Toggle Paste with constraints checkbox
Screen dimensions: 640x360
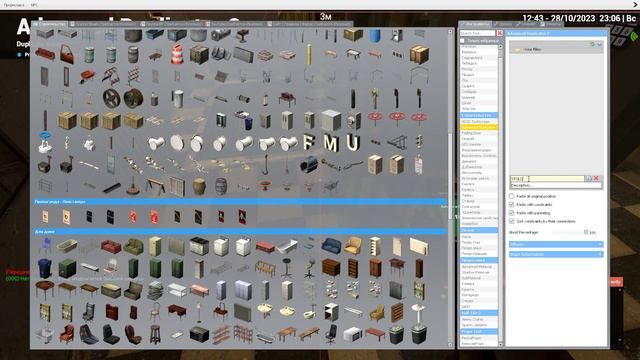point(511,204)
